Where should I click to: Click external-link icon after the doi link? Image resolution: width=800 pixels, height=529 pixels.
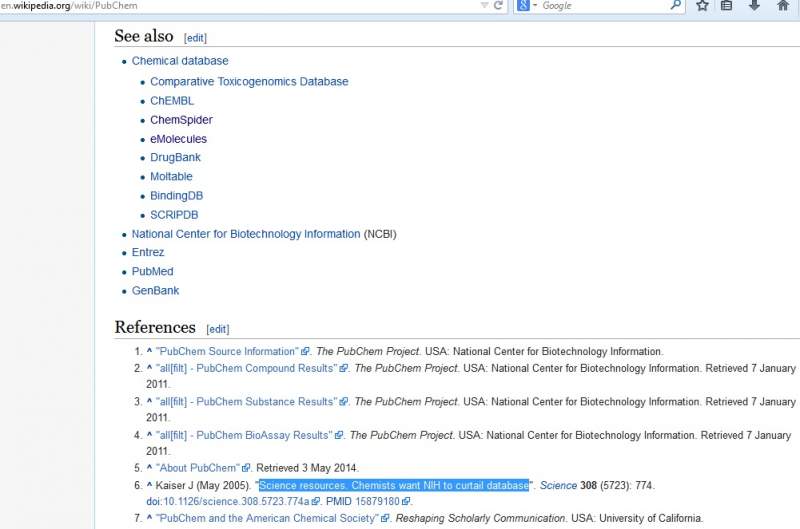(x=315, y=502)
